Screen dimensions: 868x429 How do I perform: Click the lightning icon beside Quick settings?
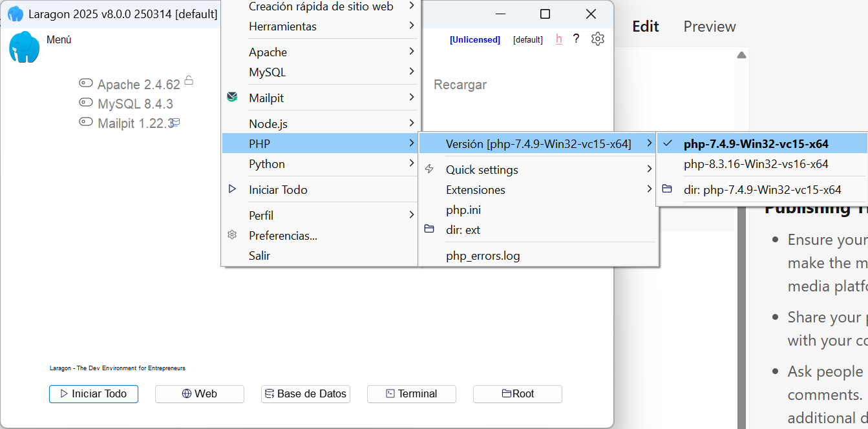(430, 169)
